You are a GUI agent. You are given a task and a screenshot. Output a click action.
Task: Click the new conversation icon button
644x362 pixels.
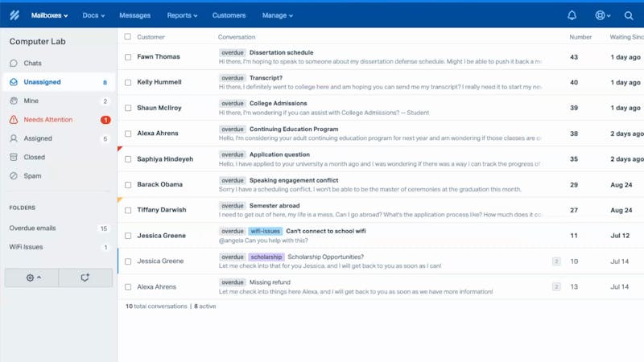pos(85,278)
